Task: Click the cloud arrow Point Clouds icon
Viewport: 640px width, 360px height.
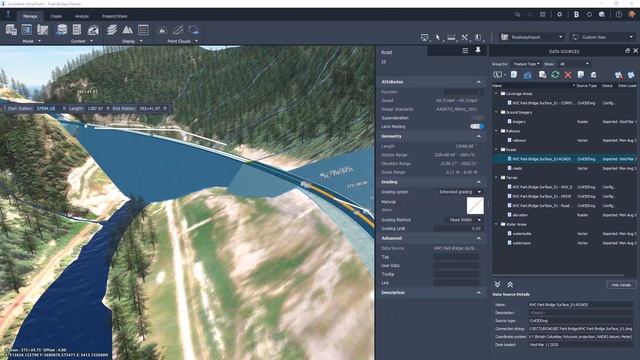Action: coord(193,30)
